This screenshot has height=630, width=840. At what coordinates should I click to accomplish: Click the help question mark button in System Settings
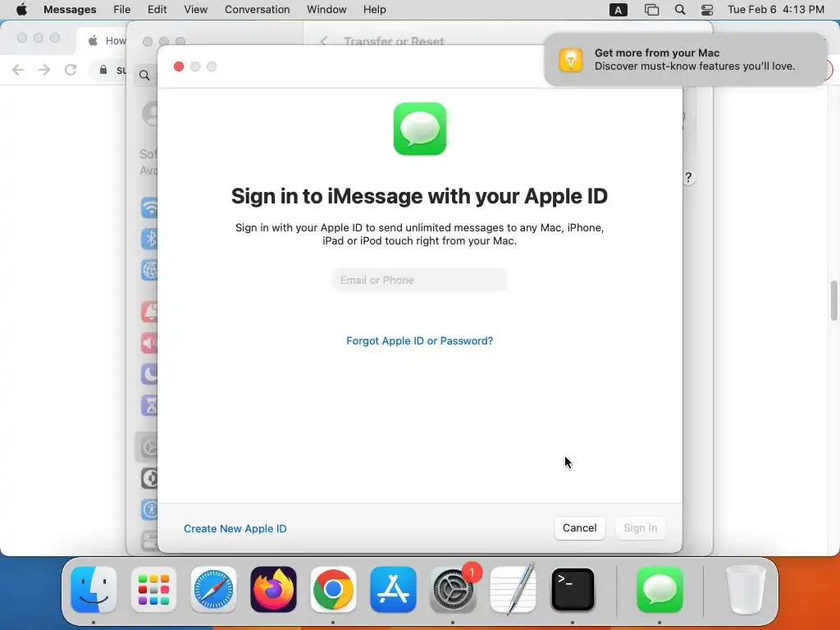coord(688,177)
